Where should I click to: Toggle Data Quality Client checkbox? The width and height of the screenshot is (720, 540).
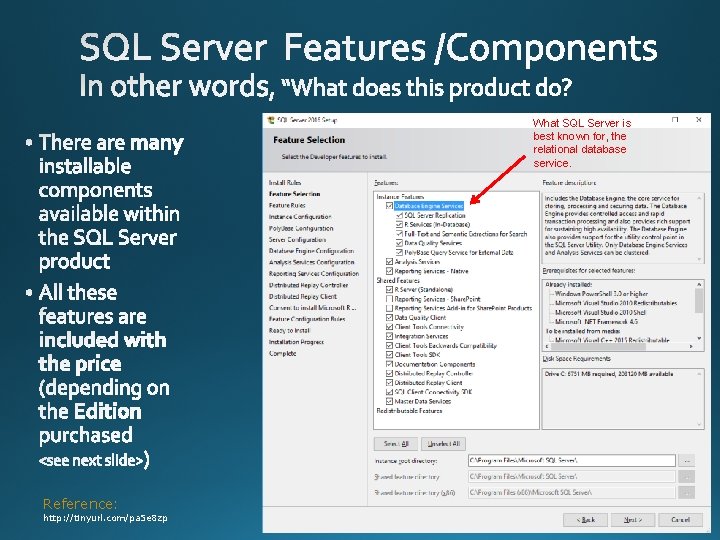pos(389,317)
